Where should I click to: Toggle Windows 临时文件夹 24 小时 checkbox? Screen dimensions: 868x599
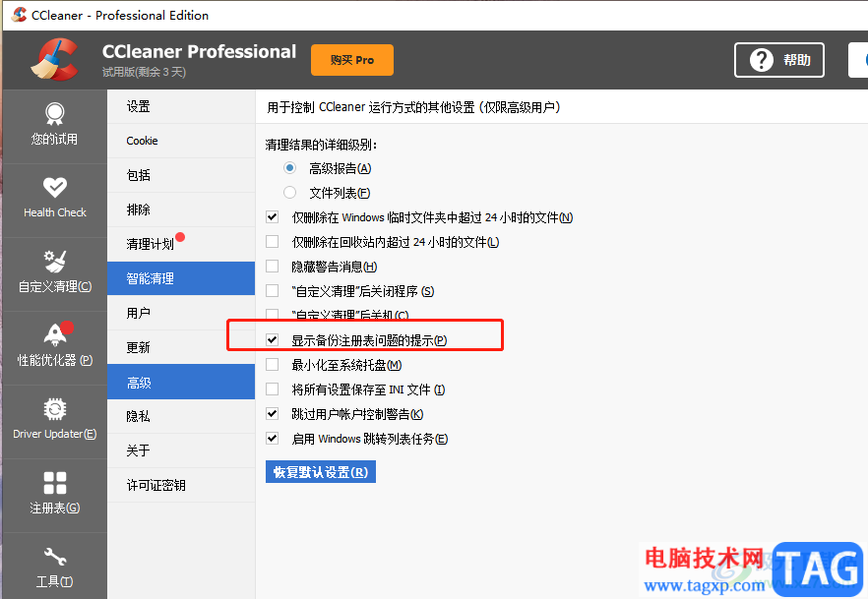coord(273,216)
